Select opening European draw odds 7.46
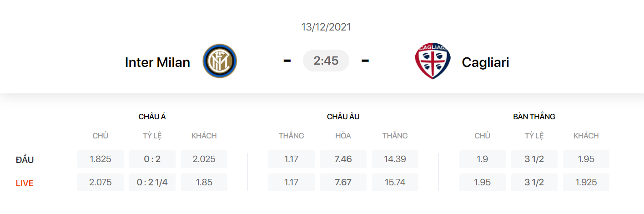The width and height of the screenshot is (644, 214). click(343, 159)
